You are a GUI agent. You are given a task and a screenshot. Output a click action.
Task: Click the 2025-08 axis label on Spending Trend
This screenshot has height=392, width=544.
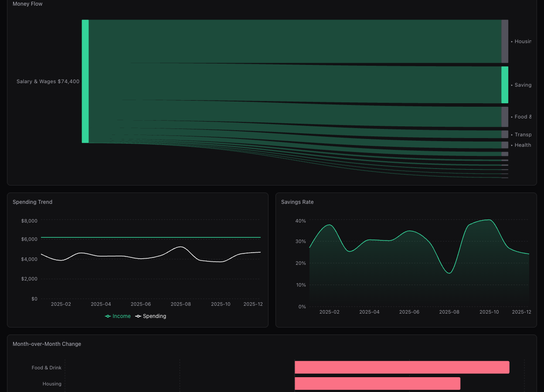pyautogui.click(x=180, y=304)
